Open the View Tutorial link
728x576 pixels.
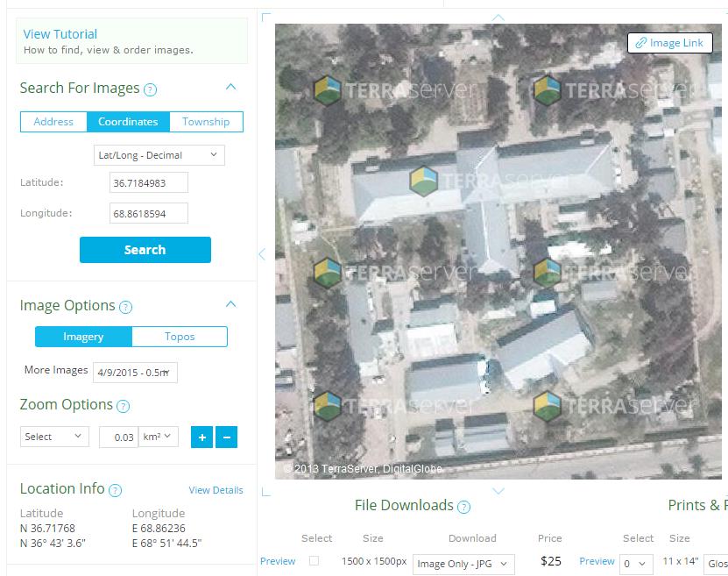[60, 34]
